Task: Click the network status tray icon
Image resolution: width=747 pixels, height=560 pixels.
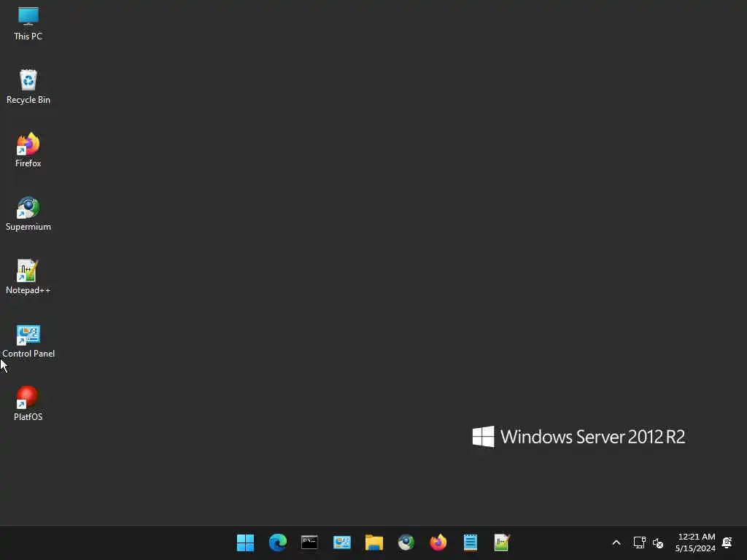Action: [639, 542]
